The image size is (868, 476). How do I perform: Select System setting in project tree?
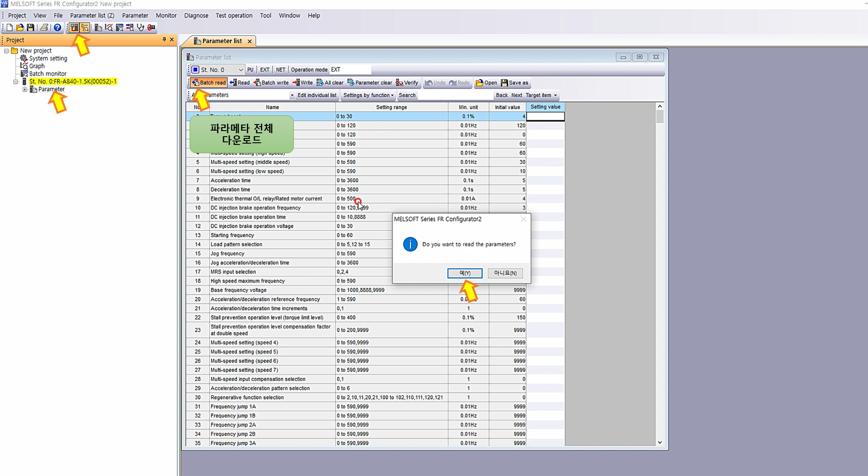48,58
